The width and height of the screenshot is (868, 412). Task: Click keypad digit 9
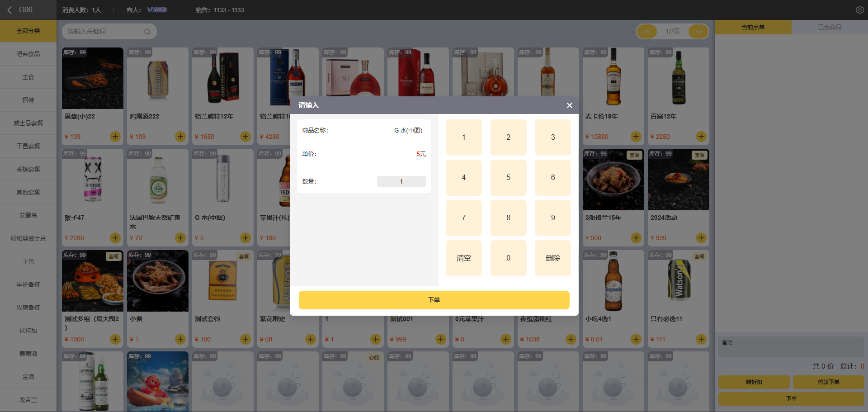553,218
